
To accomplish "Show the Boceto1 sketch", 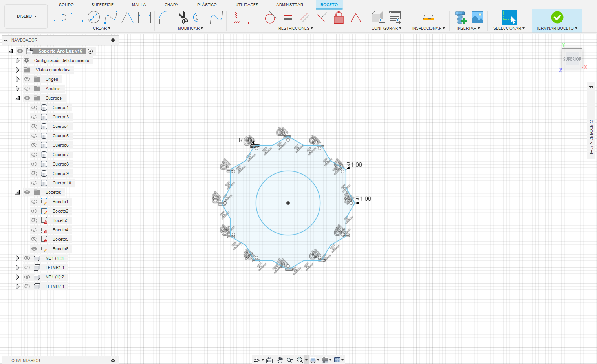I will coord(34,202).
